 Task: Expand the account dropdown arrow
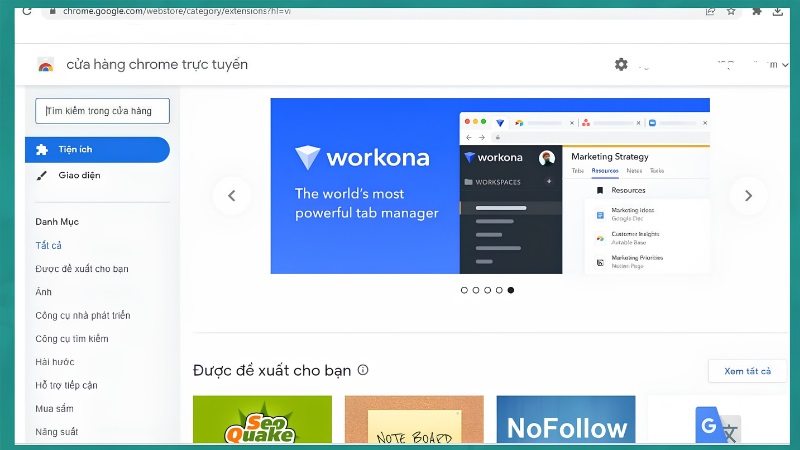coord(785,65)
